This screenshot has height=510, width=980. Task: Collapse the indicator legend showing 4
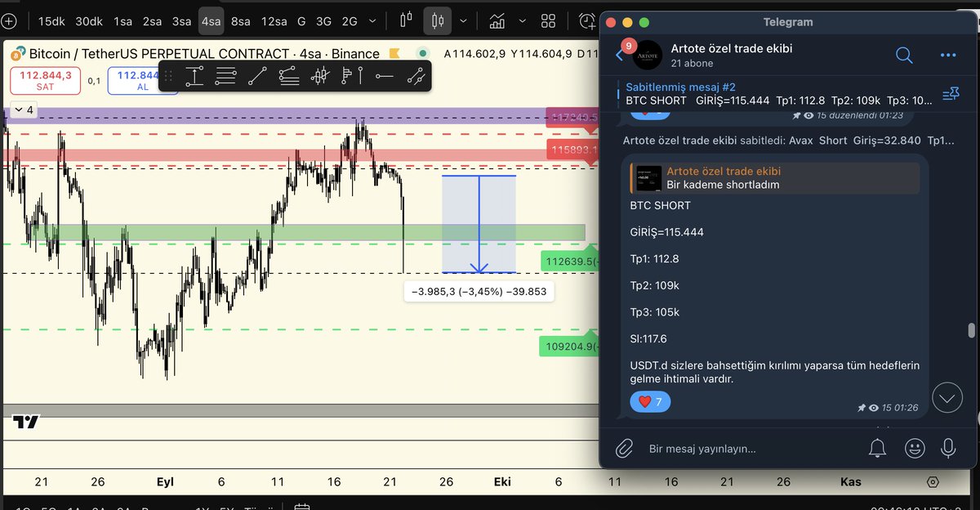[x=23, y=110]
